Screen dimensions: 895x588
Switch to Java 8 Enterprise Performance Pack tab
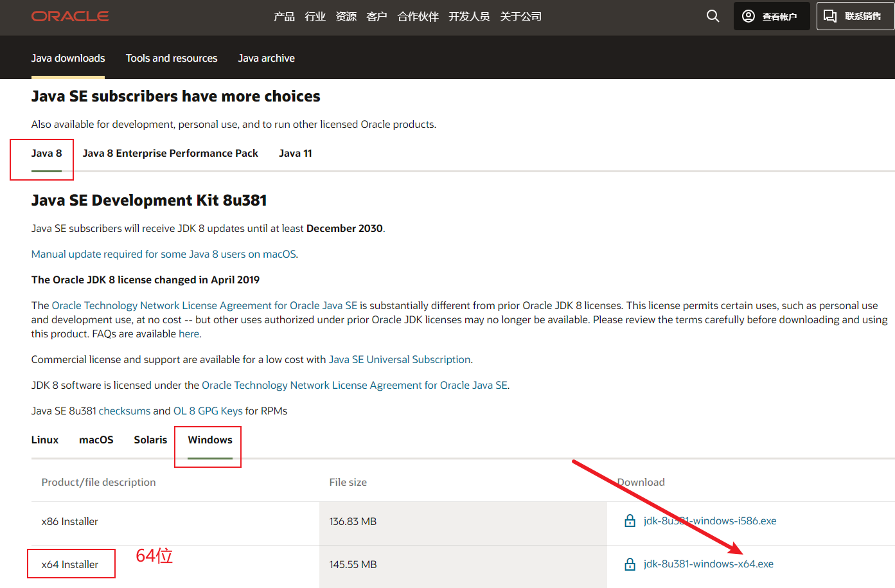(170, 153)
